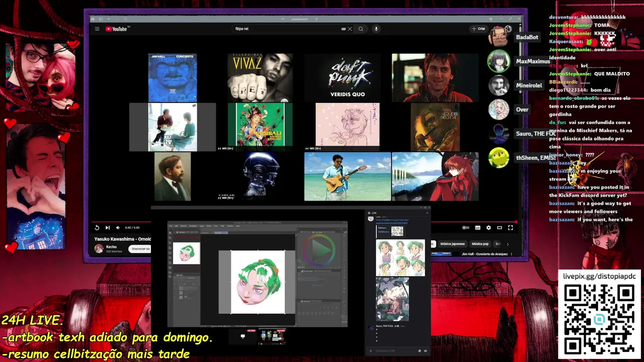Open the on-screen keyboard icon in search
The width and height of the screenshot is (644, 362).
point(344,29)
